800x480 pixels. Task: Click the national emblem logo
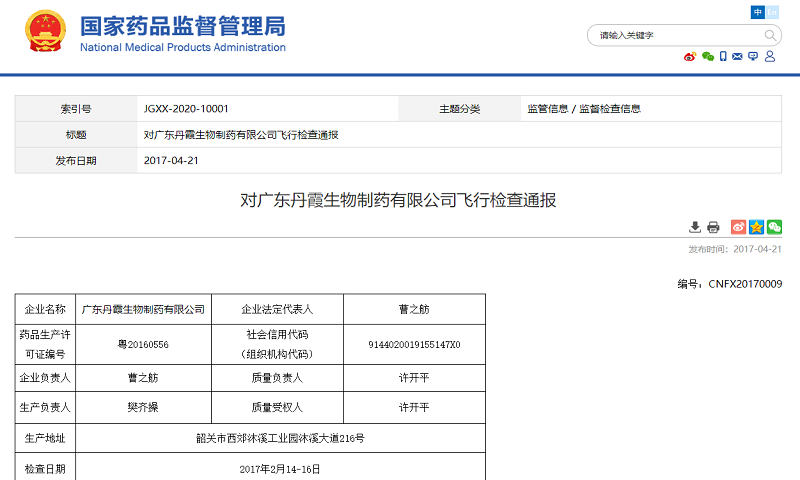tap(43, 32)
